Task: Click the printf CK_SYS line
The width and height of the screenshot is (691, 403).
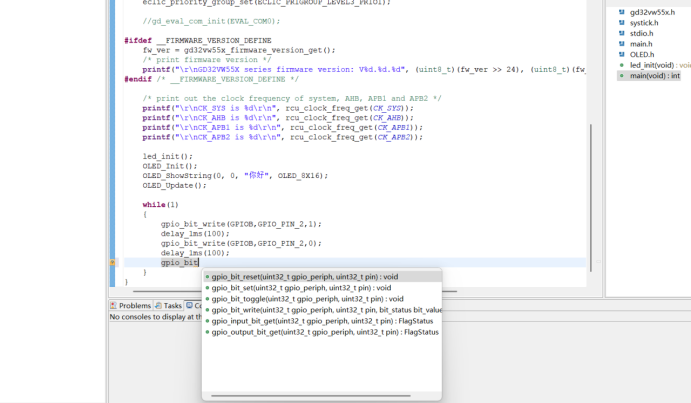Action: (x=278, y=108)
